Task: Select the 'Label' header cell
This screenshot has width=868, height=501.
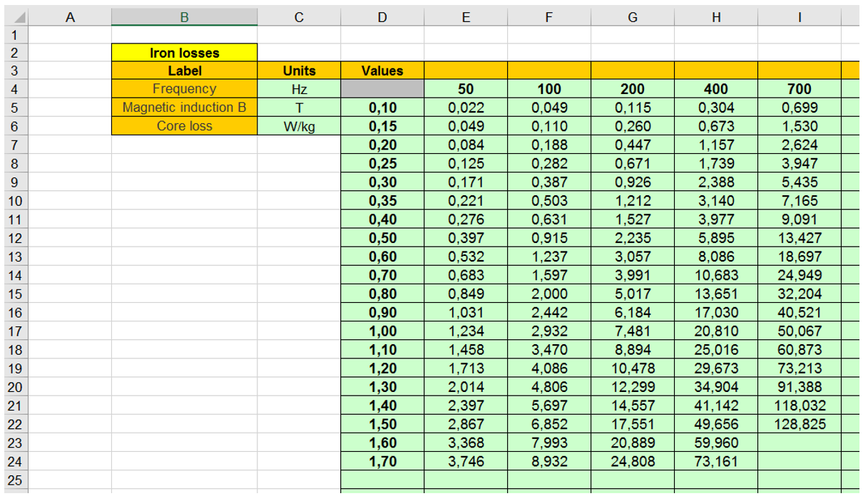Action: click(x=184, y=71)
